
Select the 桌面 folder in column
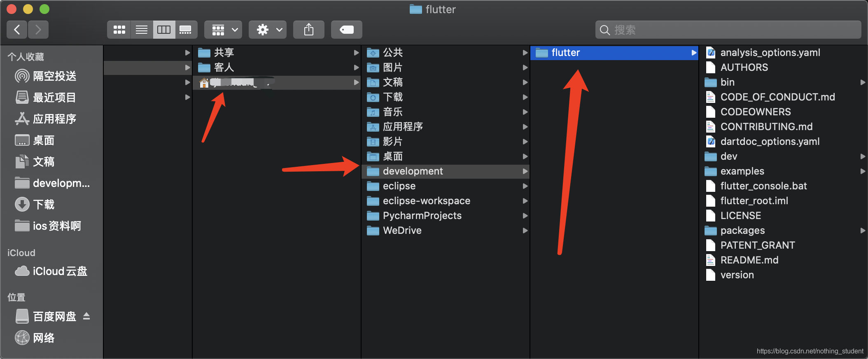click(446, 156)
